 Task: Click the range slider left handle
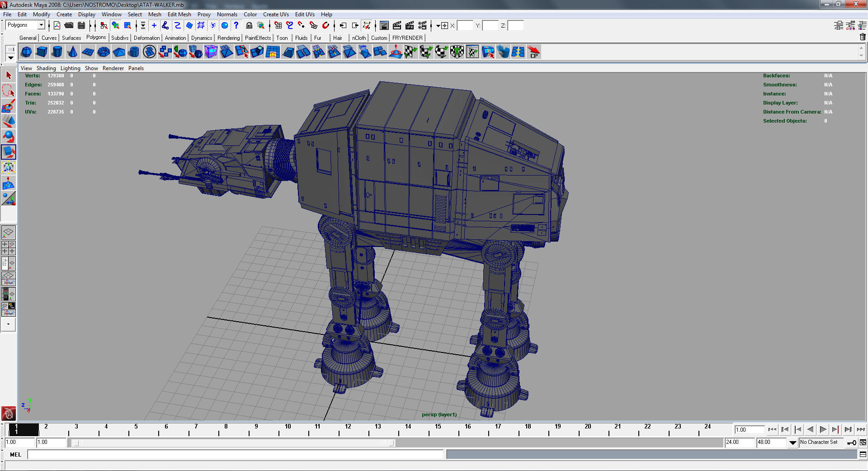[x=76, y=443]
